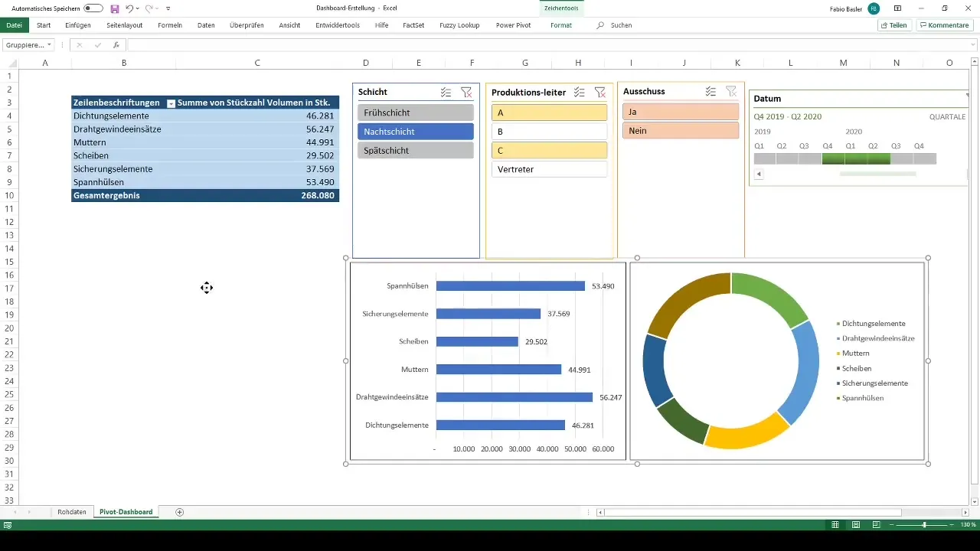Switch to Normal view icon
980x551 pixels.
pos(836,525)
